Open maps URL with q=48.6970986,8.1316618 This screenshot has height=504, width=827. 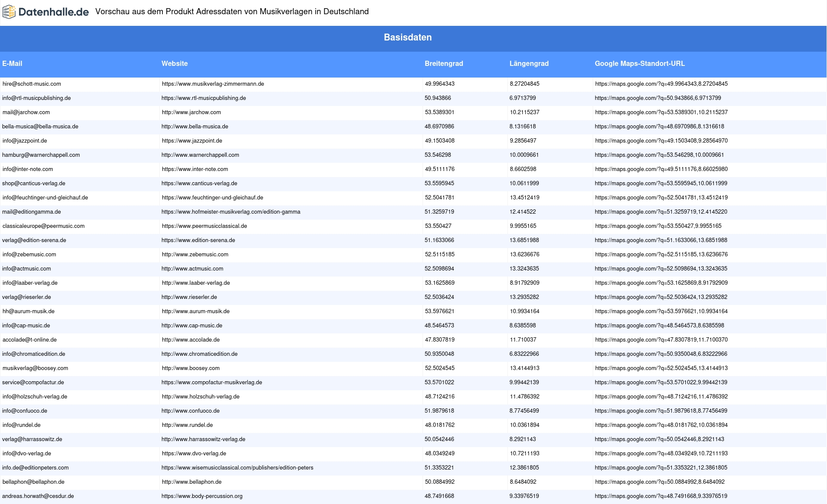point(659,127)
